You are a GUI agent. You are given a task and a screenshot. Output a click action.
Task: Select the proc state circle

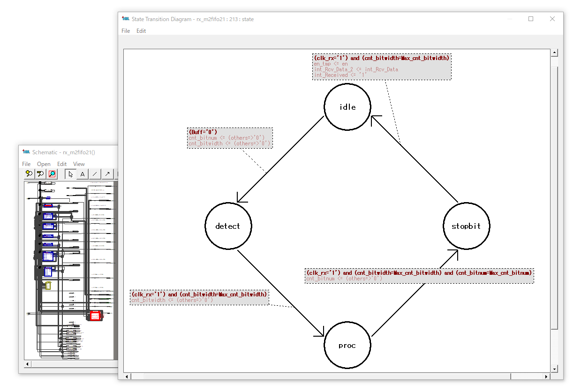tap(347, 346)
